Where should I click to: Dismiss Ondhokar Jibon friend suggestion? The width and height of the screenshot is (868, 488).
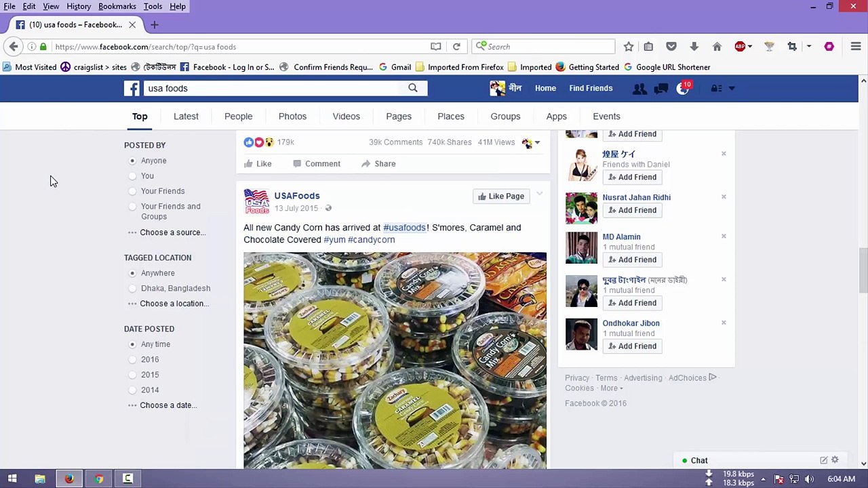coord(724,323)
